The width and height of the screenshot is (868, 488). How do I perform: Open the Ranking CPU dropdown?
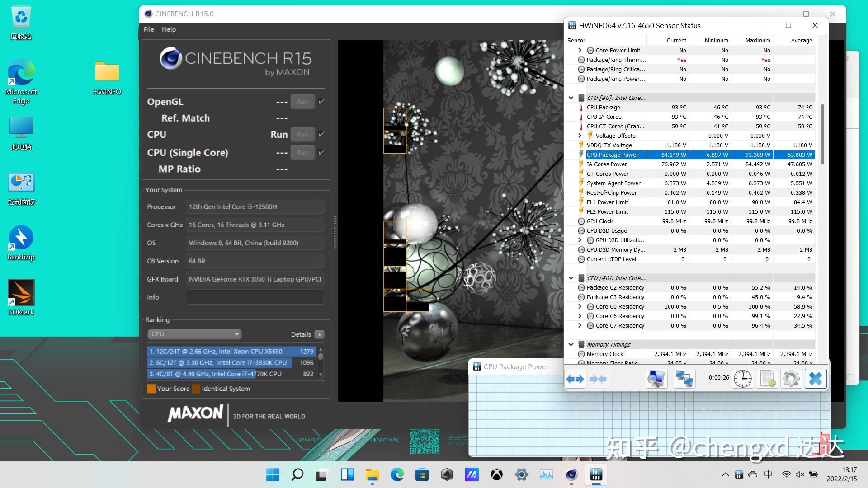pos(194,334)
